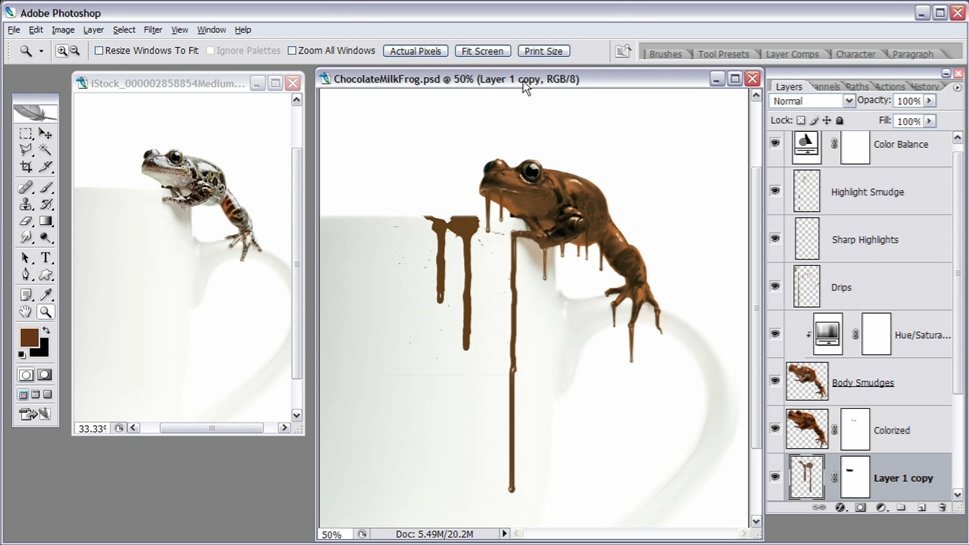Select the Eraser tool

pos(26,221)
